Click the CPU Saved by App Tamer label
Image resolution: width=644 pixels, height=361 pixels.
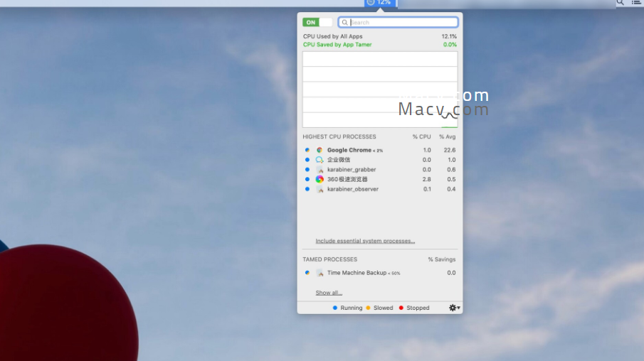click(x=337, y=45)
